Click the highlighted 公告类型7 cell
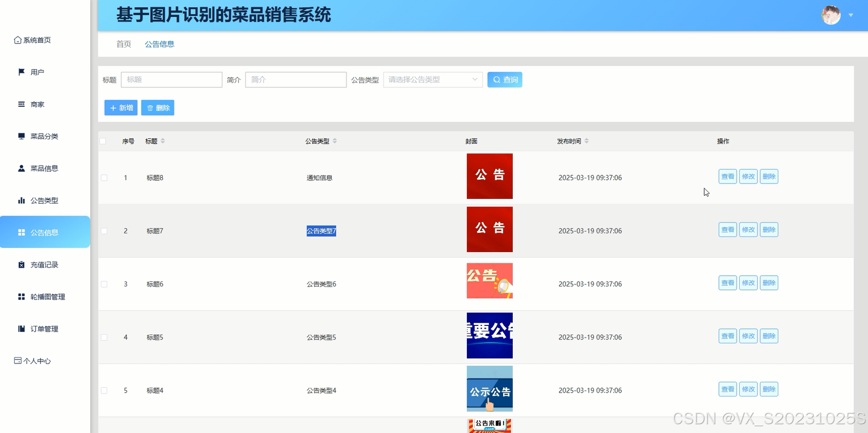Image resolution: width=868 pixels, height=433 pixels. [x=321, y=231]
